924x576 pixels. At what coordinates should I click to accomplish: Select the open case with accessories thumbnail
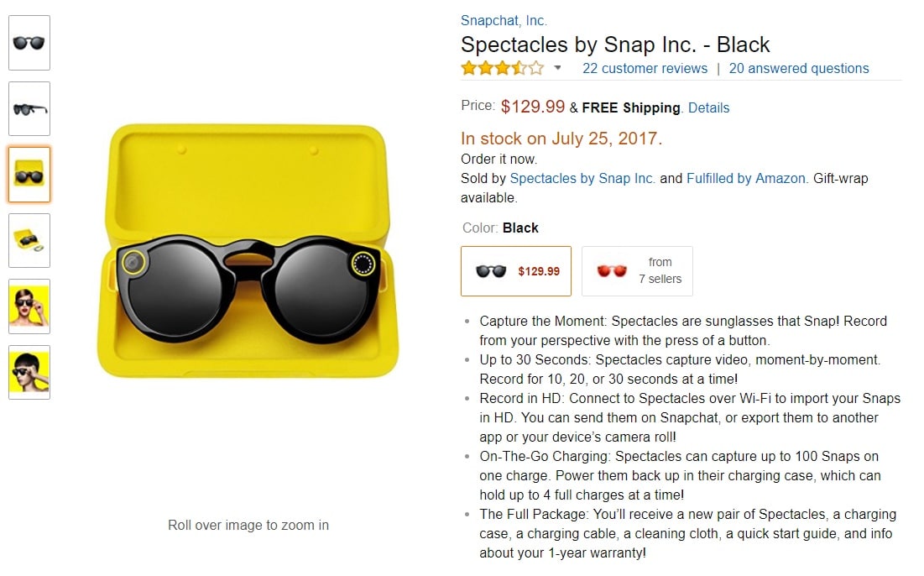coord(29,240)
